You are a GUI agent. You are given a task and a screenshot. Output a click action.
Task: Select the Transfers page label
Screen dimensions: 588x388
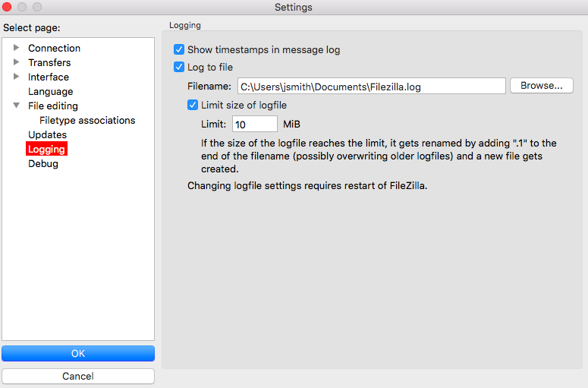pyautogui.click(x=49, y=62)
